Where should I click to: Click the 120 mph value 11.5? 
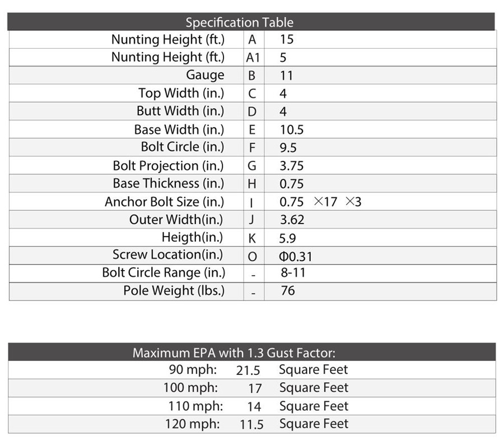pyautogui.click(x=251, y=425)
